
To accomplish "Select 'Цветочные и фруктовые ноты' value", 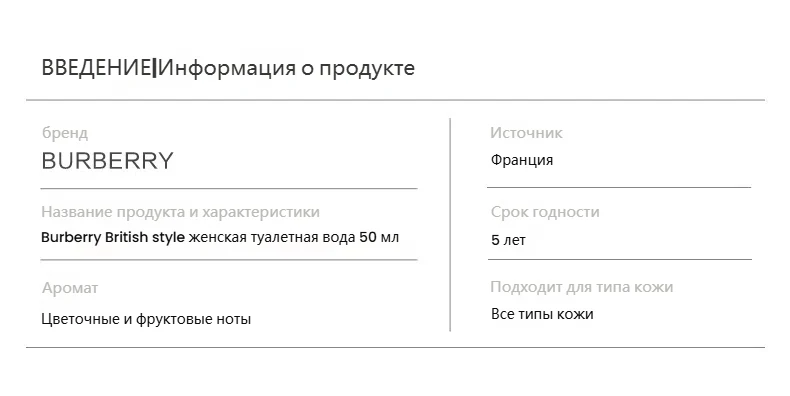I will point(146,319).
